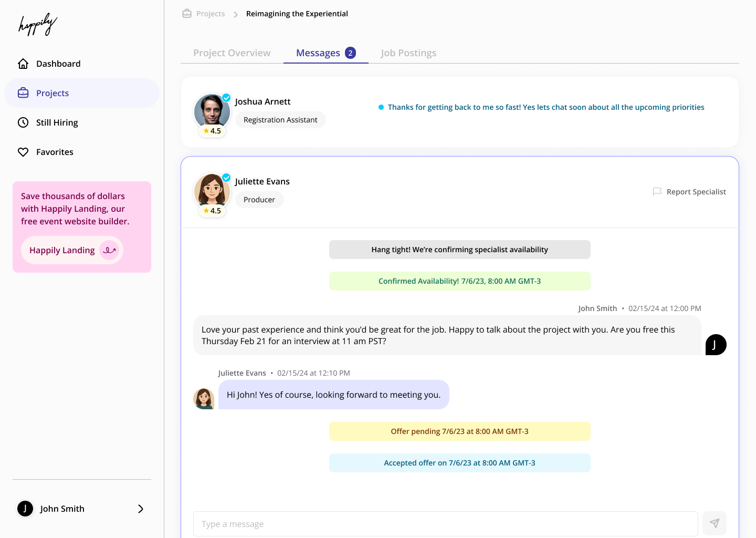This screenshot has width=756, height=538.
Task: Click the Report Specialist flag icon
Action: tap(657, 192)
